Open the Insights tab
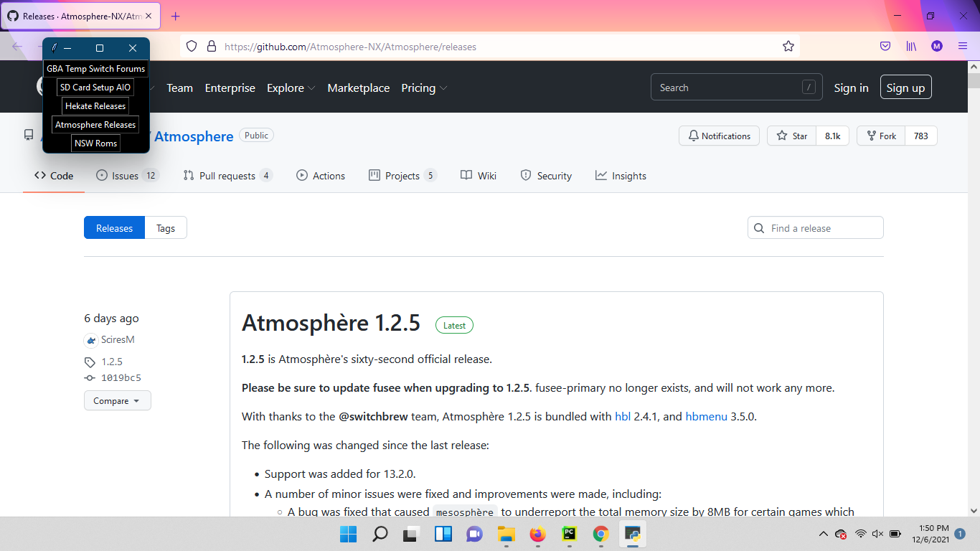The image size is (980, 551). pos(621,176)
